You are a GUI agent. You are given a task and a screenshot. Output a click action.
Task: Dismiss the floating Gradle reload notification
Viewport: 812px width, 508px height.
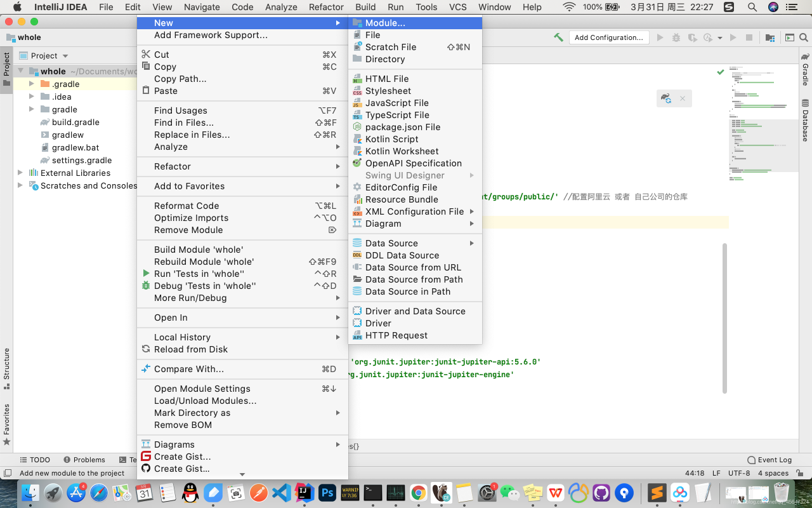coord(683,98)
